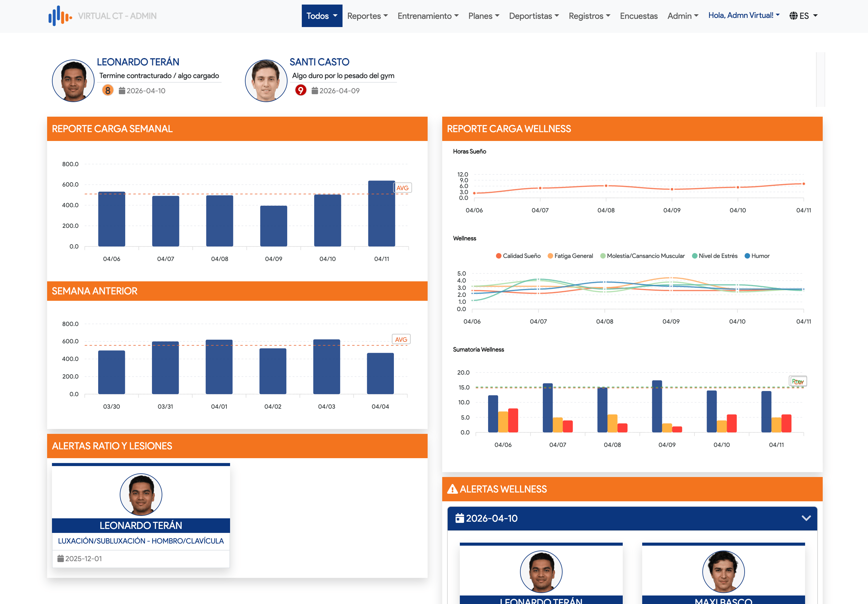Screen dimensions: 868x604
Task: Click the calendar icon beside injury date 2025-12-01
Action: [x=60, y=558]
